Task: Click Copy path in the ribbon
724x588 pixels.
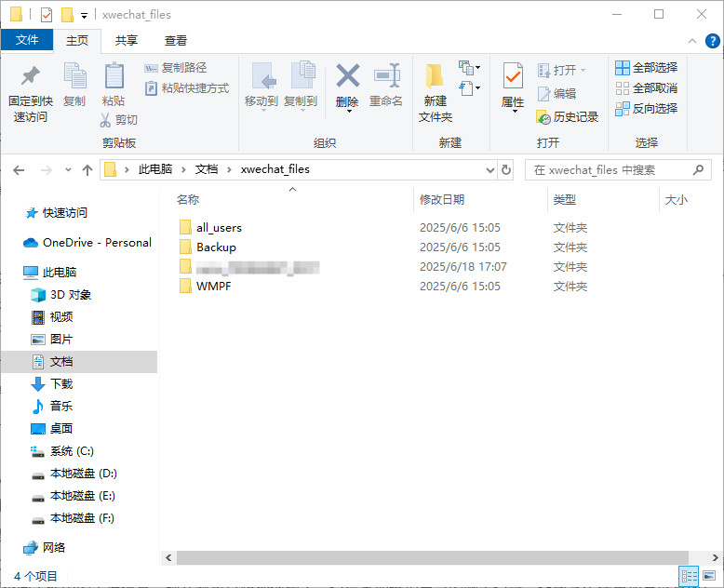Action: click(x=176, y=68)
